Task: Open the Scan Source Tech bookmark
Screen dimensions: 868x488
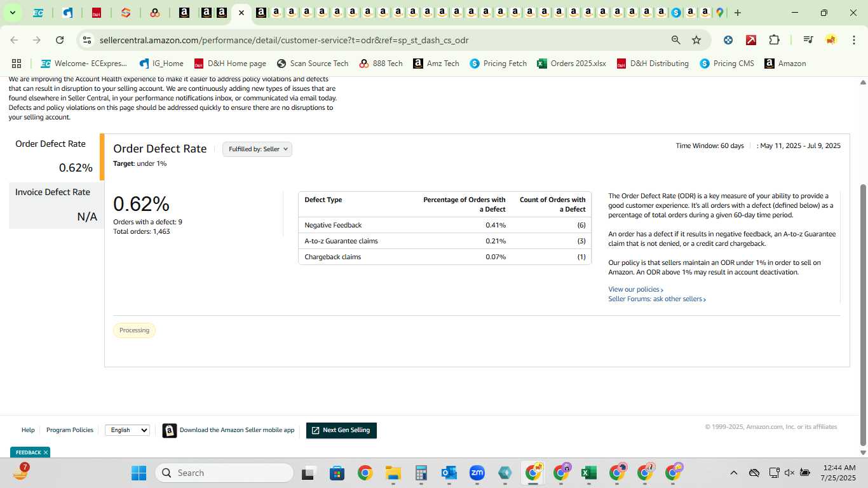Action: (x=313, y=64)
